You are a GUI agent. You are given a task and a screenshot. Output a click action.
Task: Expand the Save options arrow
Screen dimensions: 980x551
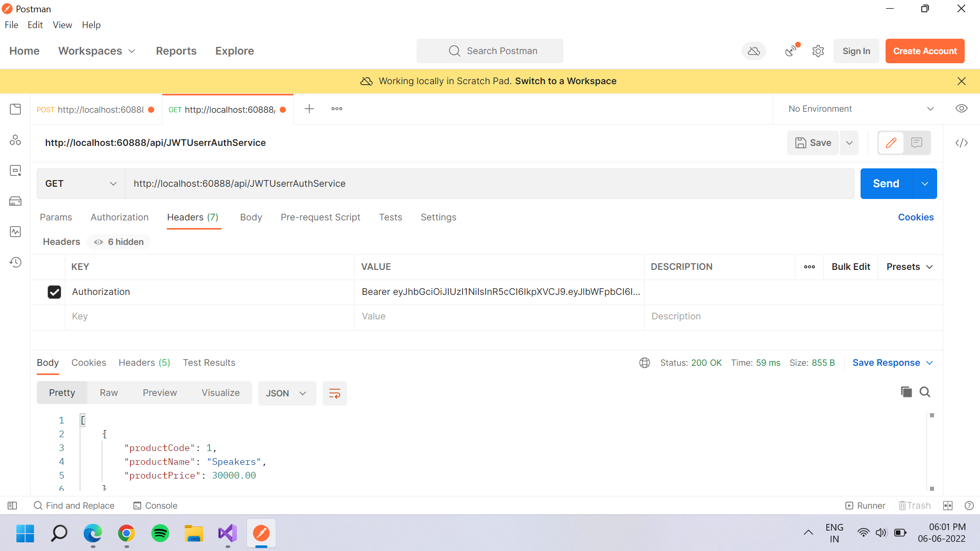click(849, 143)
